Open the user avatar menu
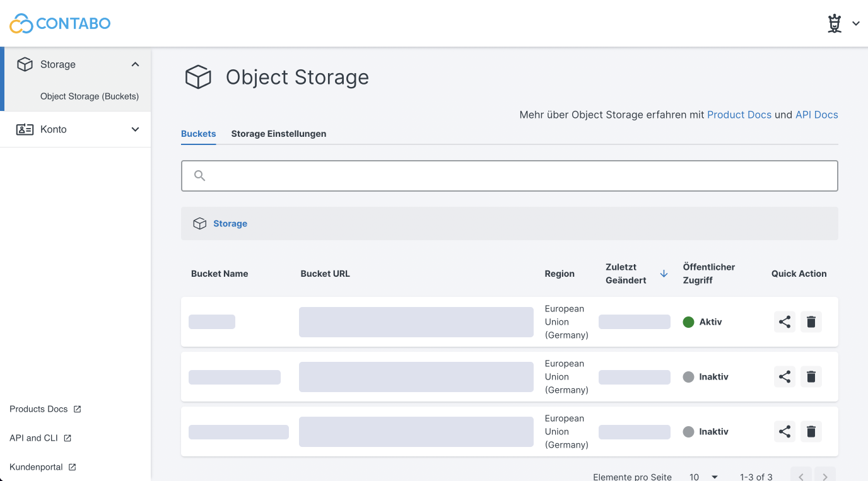 tap(835, 23)
